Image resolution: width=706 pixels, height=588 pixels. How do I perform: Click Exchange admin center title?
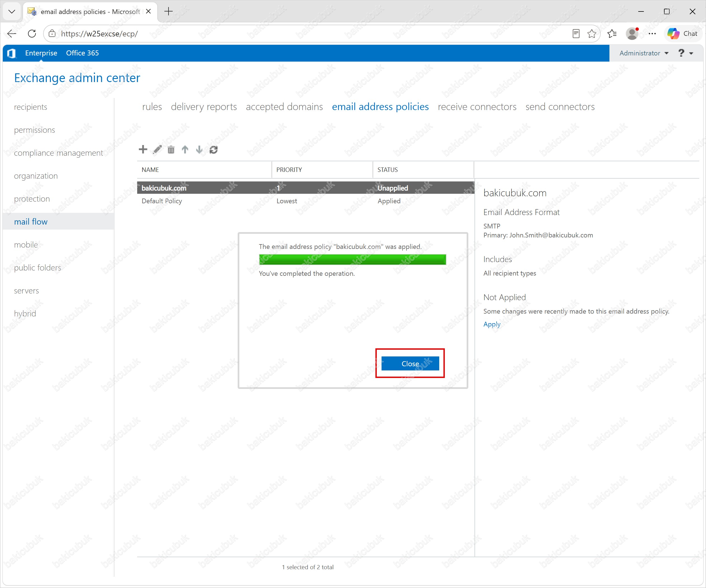(77, 78)
